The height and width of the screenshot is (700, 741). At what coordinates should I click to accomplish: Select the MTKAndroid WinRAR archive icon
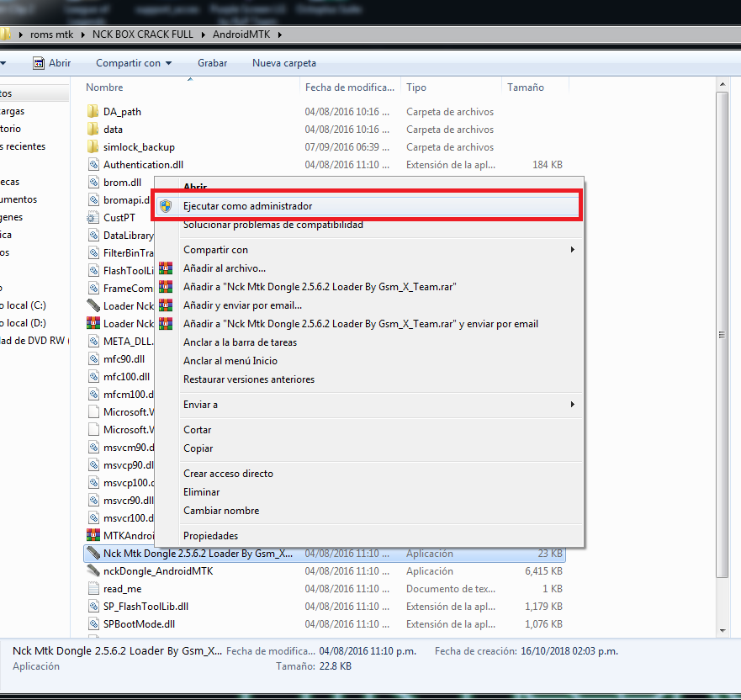tap(93, 535)
